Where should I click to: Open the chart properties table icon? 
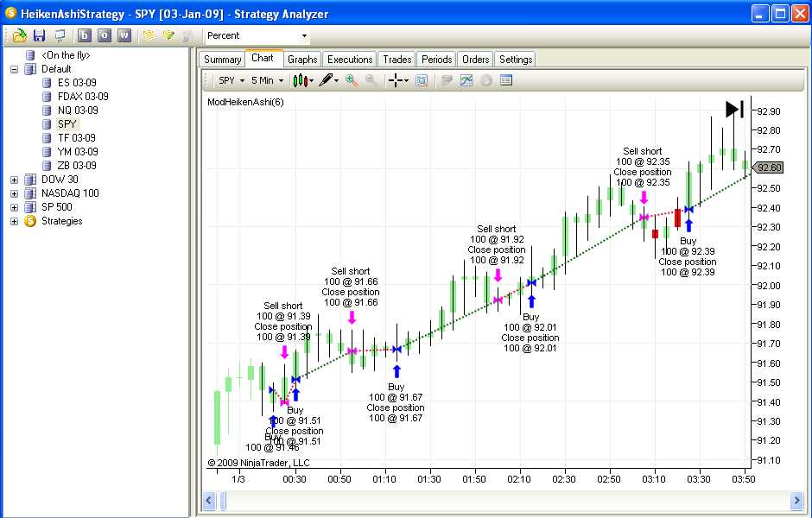click(x=506, y=80)
